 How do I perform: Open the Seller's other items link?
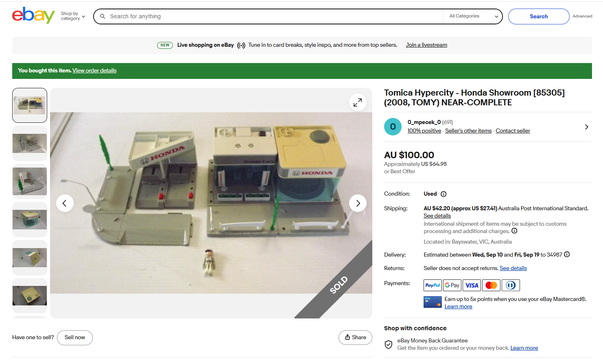(x=468, y=131)
